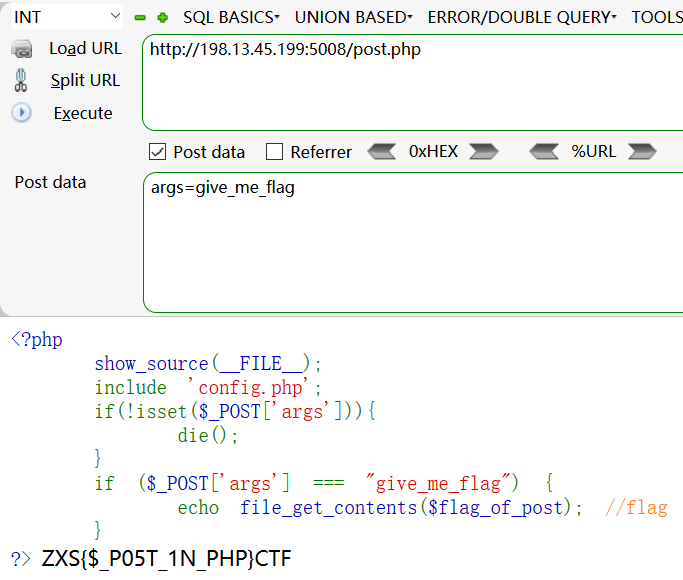Click the left arrow beside %URL
Screen dimensions: 683x580
coord(544,152)
